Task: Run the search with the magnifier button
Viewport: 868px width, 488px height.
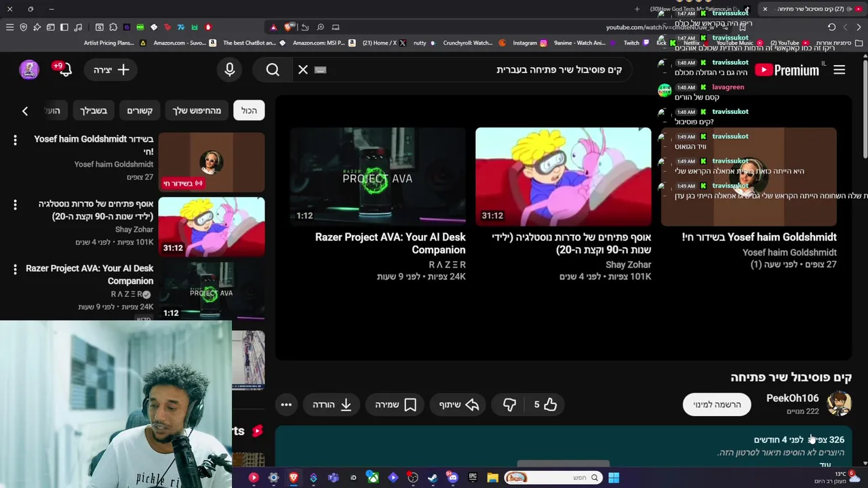Action: click(273, 70)
